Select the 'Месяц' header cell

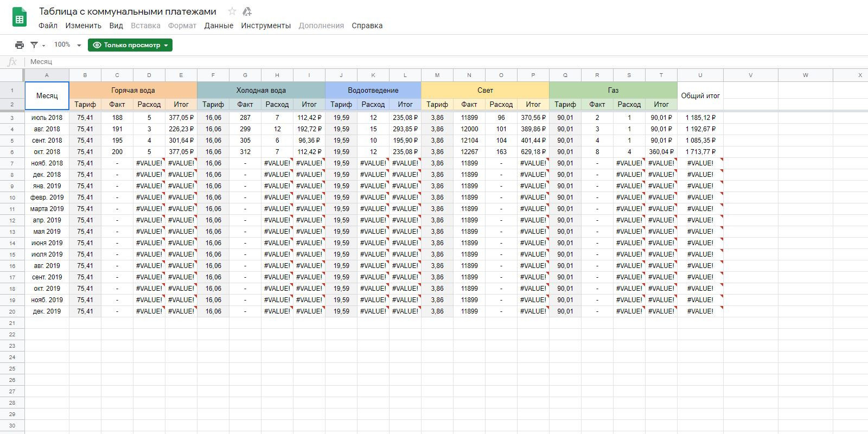[x=47, y=95]
